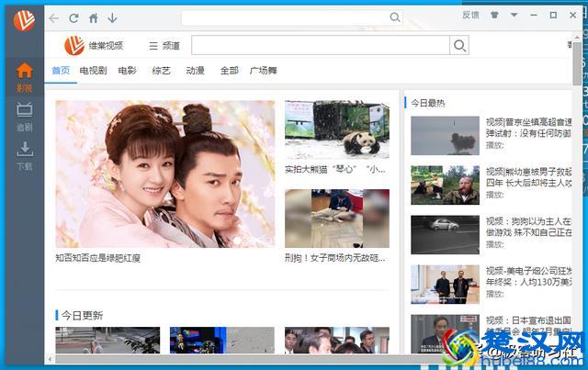Viewport: 588px width, 370px height.
Task: Click the 美电子烟公司 年终奖 headline
Action: 529,276
